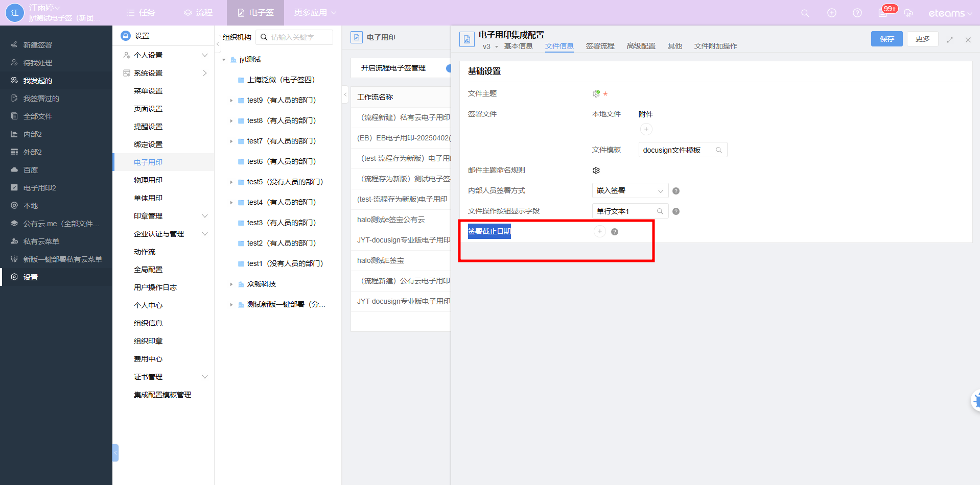Open 内部人员签署方式 dropdown
The height and width of the screenshot is (485, 980).
(x=630, y=191)
